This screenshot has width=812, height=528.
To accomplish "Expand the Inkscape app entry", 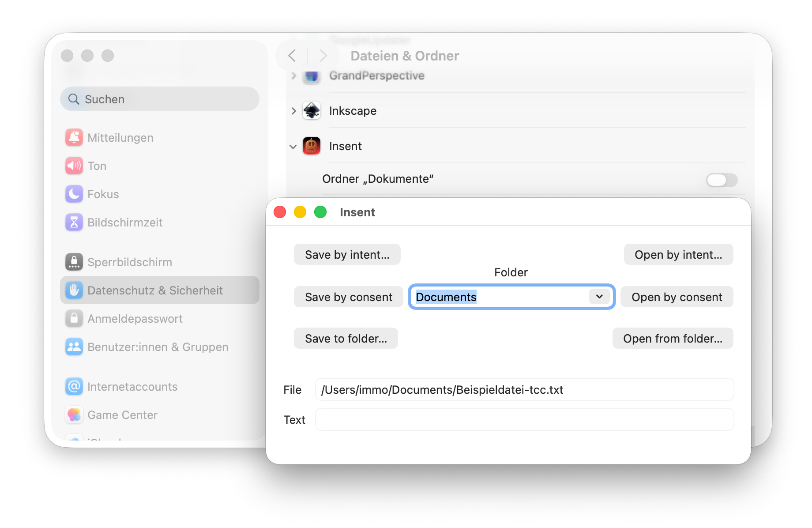I will point(293,111).
